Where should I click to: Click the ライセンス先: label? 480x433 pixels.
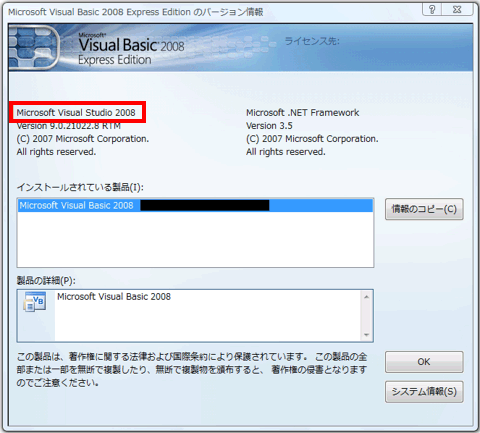coord(312,41)
